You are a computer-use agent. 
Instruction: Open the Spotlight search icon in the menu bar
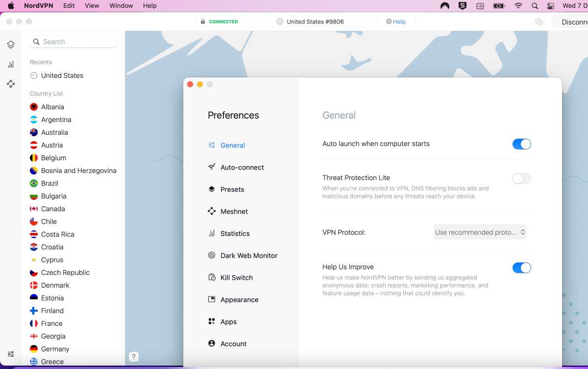point(535,6)
